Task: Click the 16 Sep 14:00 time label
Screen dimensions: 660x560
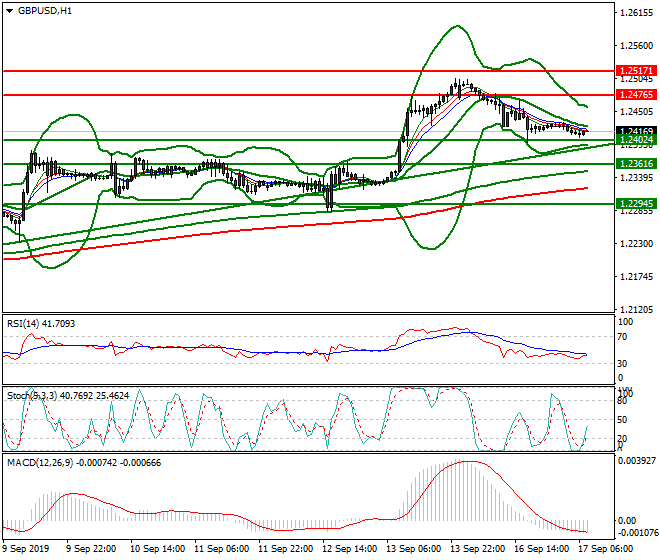Action: [541, 549]
